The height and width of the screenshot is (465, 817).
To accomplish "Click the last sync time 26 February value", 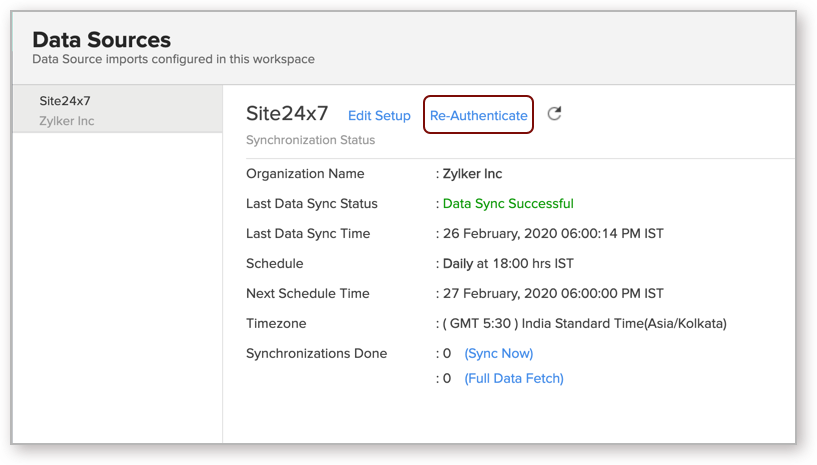I will pyautogui.click(x=553, y=234).
